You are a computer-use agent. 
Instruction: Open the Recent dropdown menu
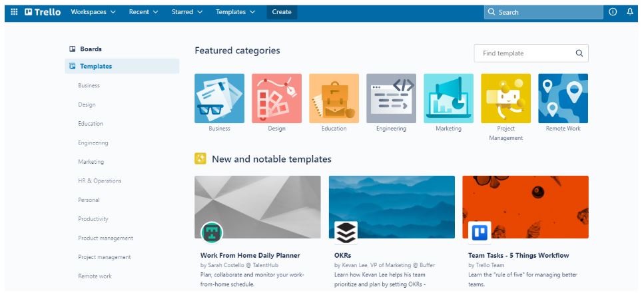point(143,12)
